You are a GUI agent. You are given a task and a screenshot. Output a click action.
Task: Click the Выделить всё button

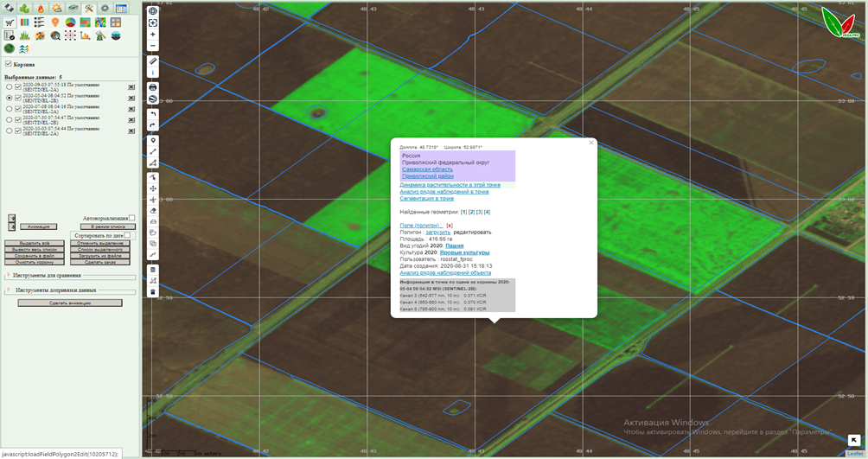click(x=35, y=243)
